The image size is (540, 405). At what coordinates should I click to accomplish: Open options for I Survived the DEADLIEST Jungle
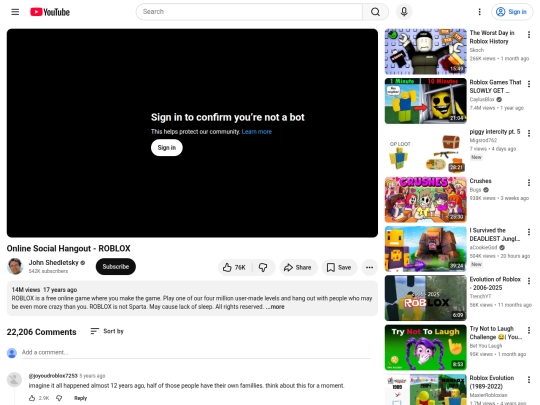(529, 232)
